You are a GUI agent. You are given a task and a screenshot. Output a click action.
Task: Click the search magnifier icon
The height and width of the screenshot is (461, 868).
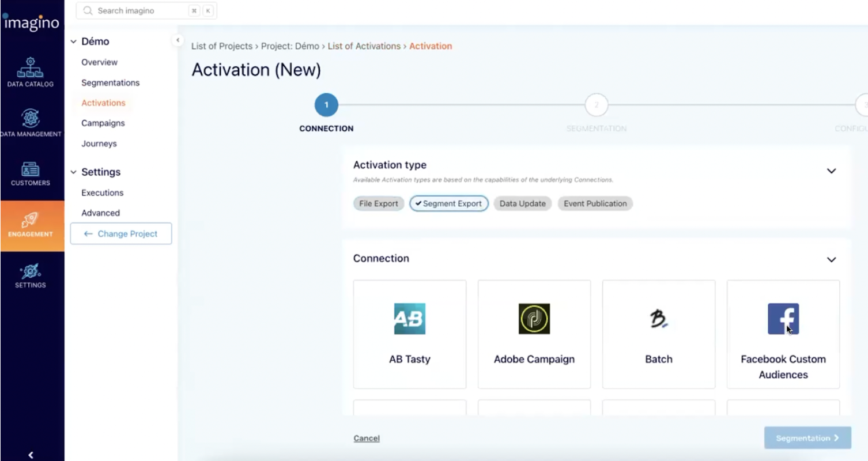click(x=88, y=11)
